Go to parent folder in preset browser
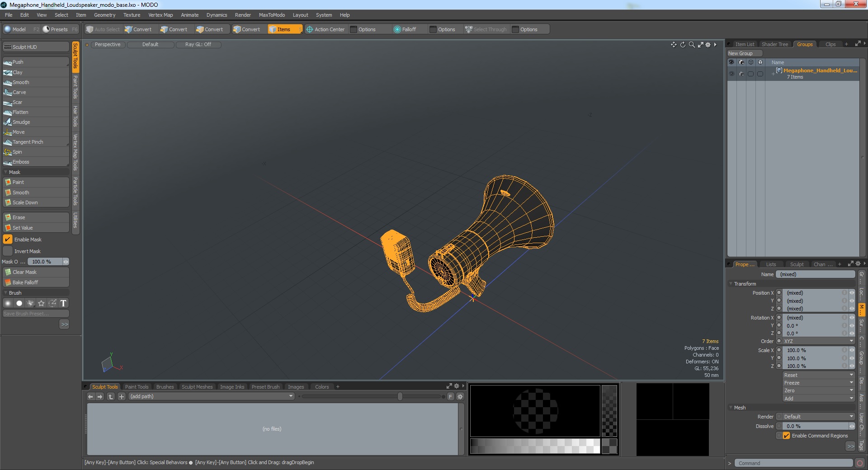Image resolution: width=868 pixels, height=470 pixels. click(111, 396)
